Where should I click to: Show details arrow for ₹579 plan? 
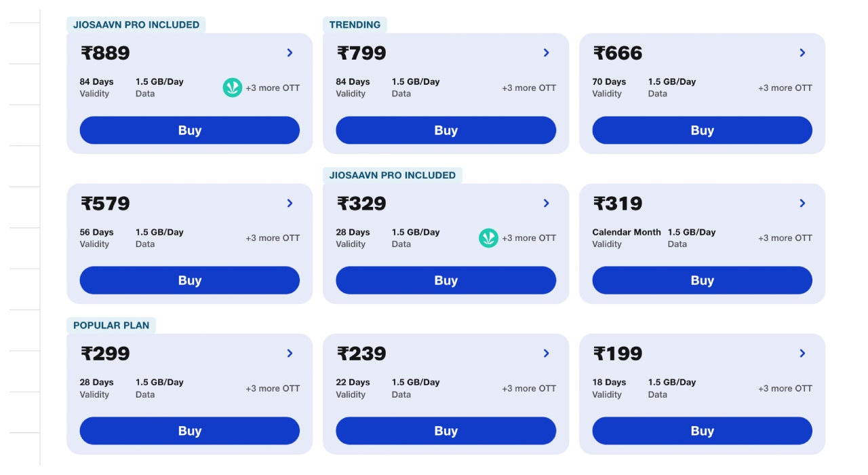[x=290, y=204]
